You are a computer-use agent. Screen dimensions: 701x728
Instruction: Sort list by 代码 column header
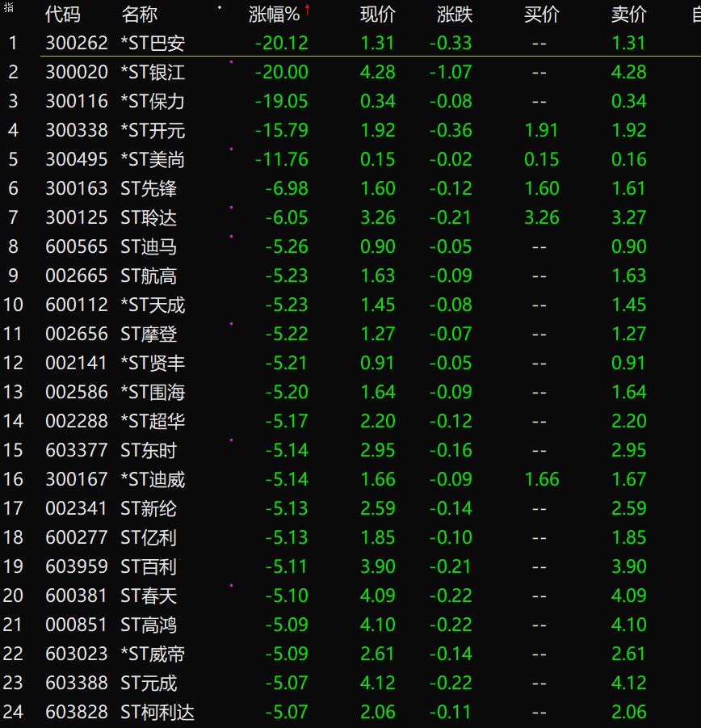(x=62, y=14)
